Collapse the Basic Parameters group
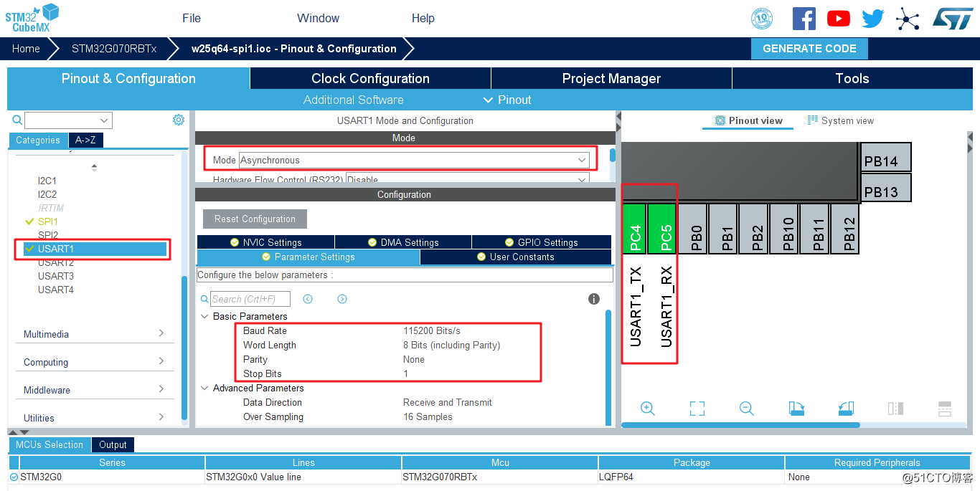Image resolution: width=980 pixels, height=491 pixels. (x=204, y=316)
